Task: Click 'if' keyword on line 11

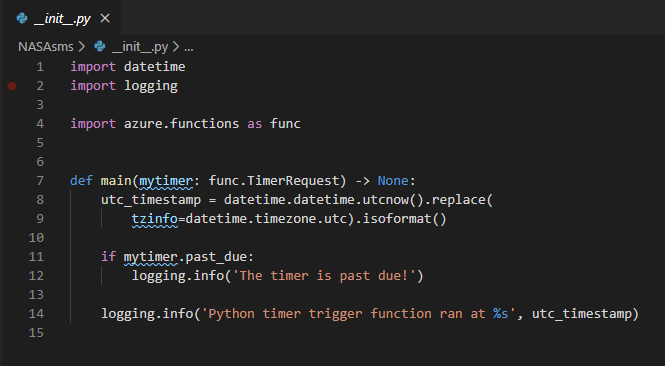Action: coord(109,257)
